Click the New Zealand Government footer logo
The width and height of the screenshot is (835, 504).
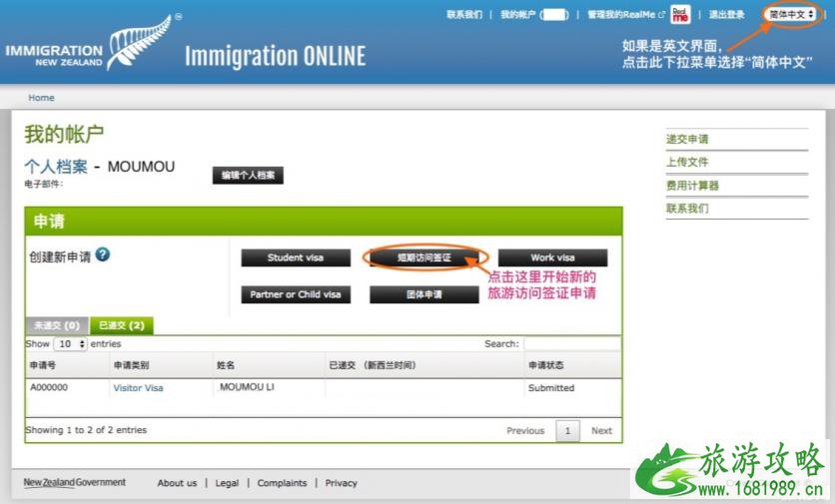(x=75, y=482)
